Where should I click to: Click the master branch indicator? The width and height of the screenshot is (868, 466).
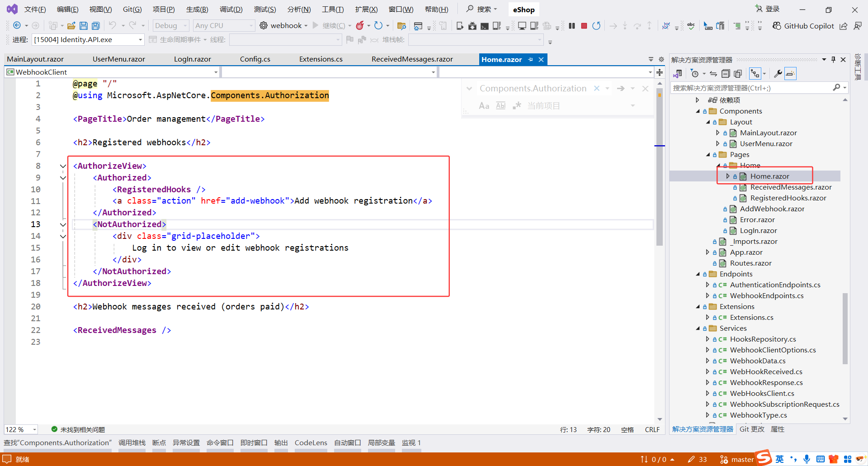[737, 459]
